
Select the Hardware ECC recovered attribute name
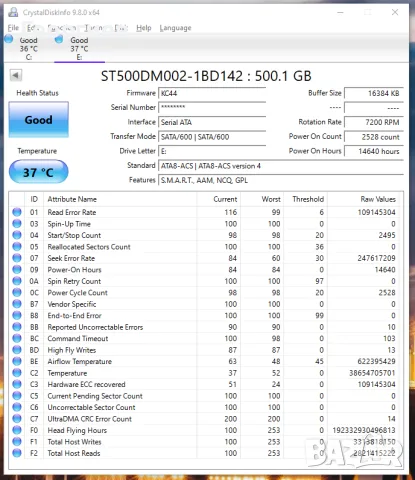[x=86, y=384]
